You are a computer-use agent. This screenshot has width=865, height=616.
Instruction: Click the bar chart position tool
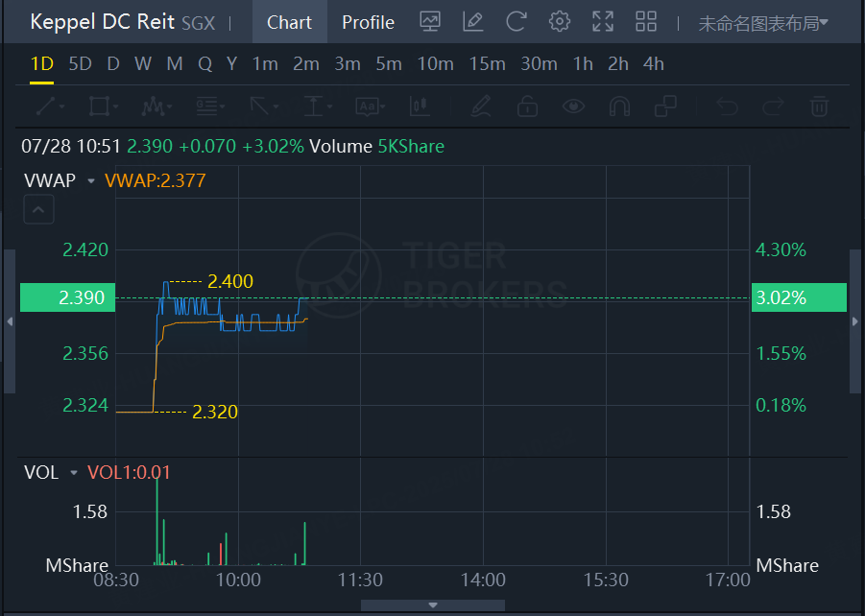tap(420, 106)
